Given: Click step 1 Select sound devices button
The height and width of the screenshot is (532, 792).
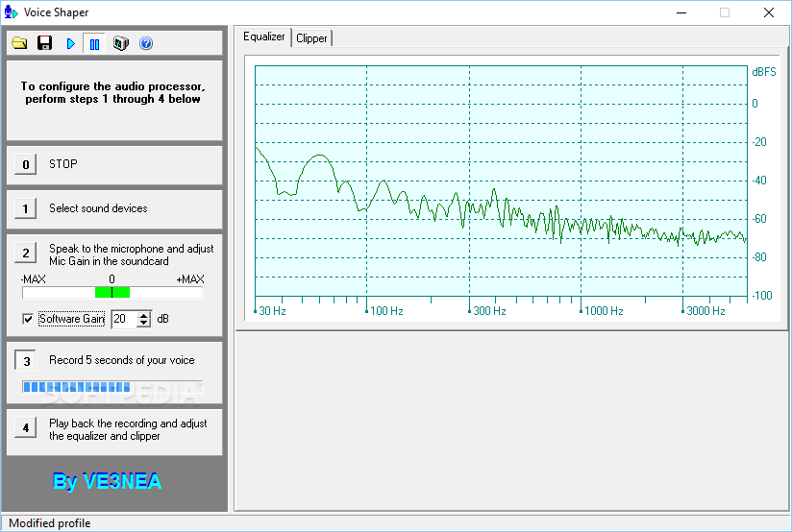Looking at the screenshot, I should coord(26,208).
